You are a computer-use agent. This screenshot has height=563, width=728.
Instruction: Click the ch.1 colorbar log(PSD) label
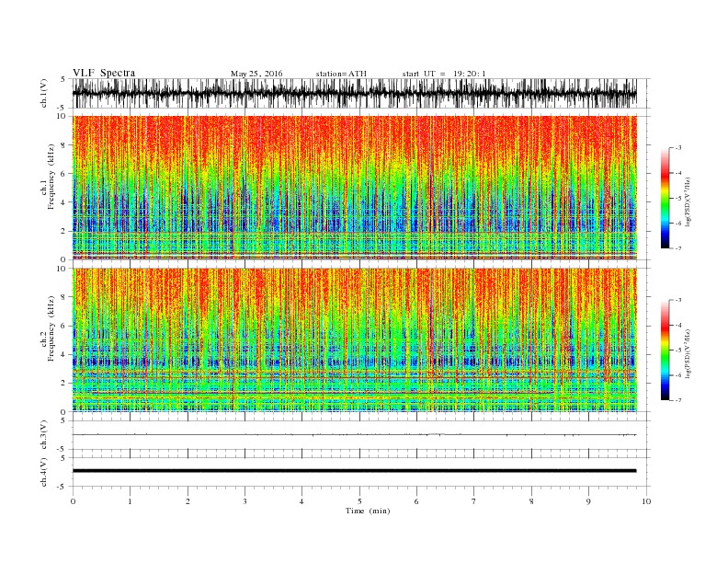(x=688, y=202)
